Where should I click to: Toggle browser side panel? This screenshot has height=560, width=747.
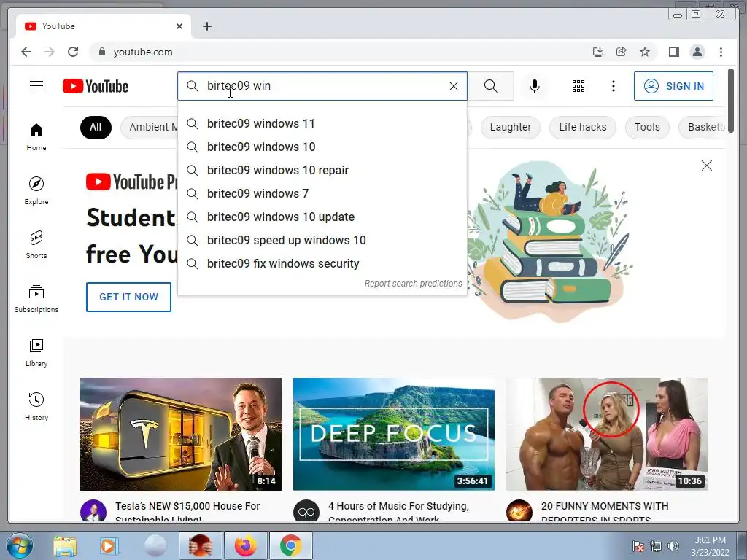673,52
